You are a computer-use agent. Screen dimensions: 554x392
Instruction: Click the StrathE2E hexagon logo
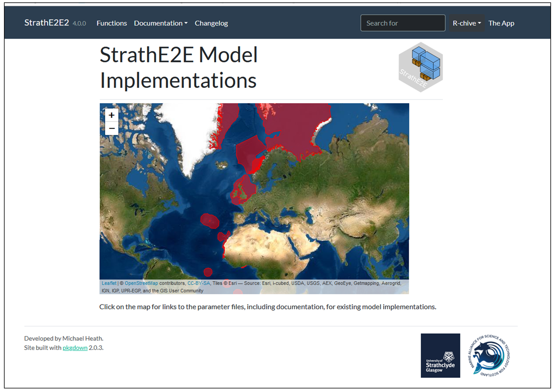[420, 67]
